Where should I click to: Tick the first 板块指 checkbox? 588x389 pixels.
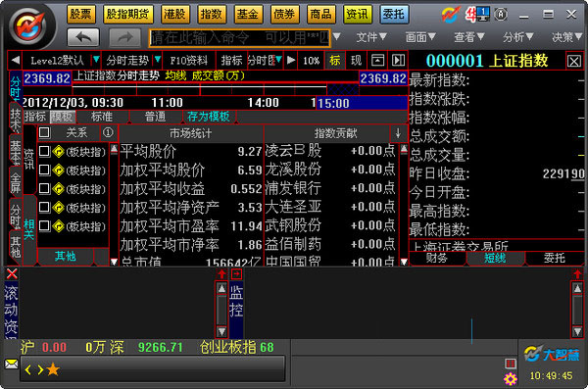point(44,151)
